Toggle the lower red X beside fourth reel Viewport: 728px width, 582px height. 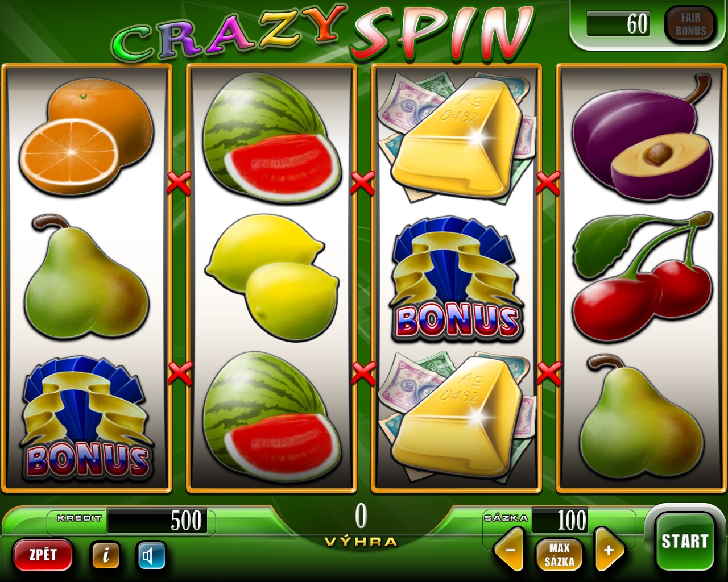point(549,373)
